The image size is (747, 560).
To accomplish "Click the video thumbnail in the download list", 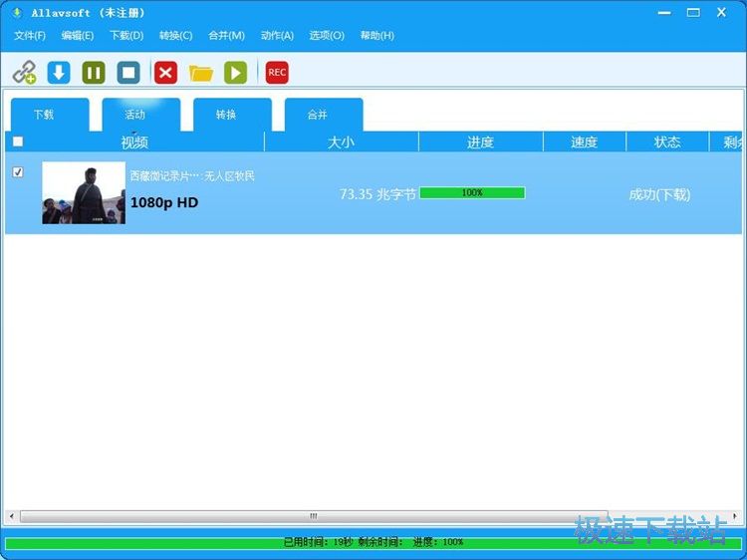I will click(84, 193).
